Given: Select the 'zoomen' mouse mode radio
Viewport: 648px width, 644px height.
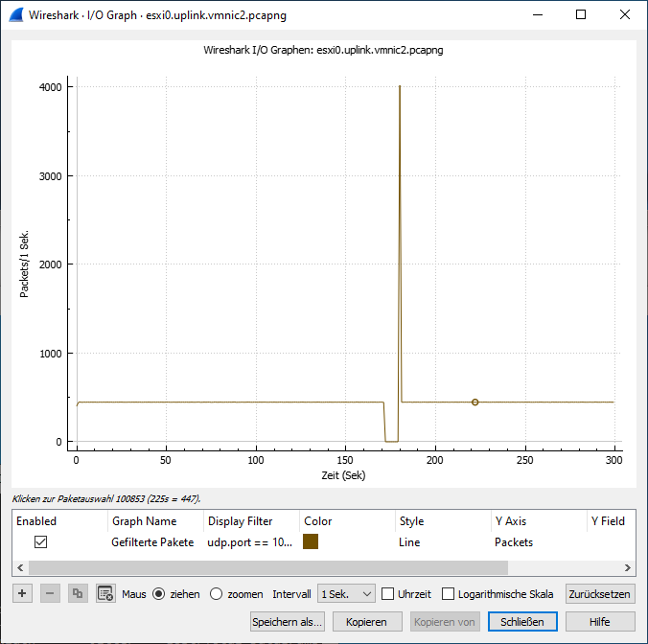Looking at the screenshot, I should tap(216, 594).
